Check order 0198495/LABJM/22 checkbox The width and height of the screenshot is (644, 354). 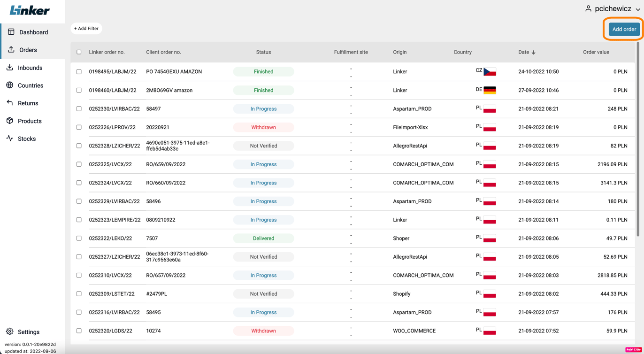(x=79, y=72)
